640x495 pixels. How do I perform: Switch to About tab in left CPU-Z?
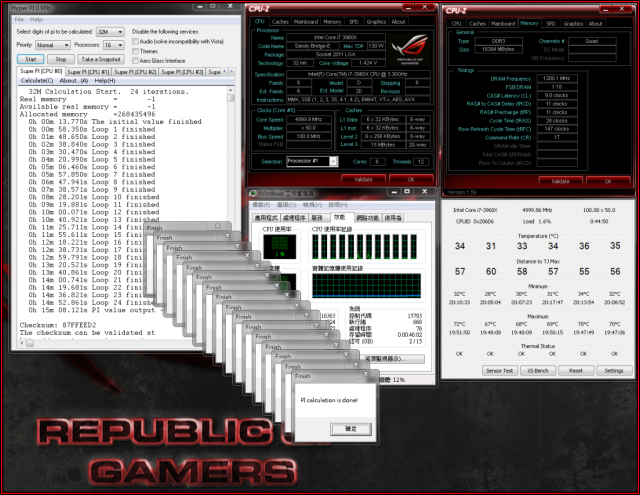point(398,22)
